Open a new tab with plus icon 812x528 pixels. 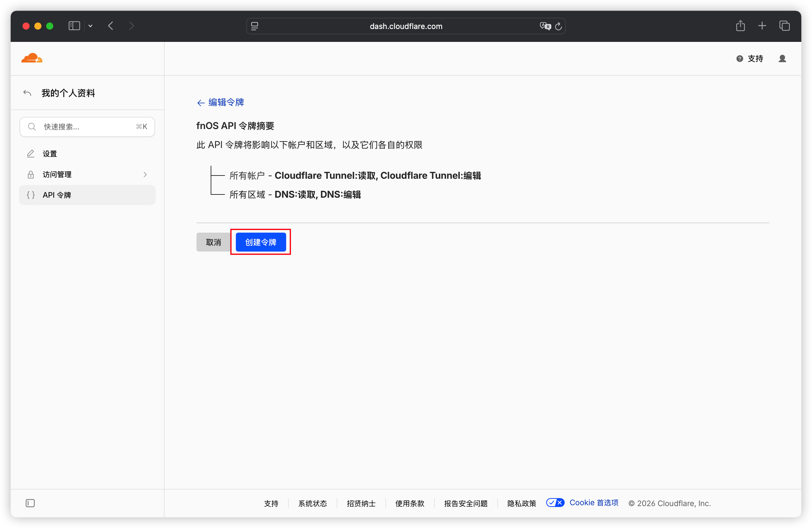tap(762, 26)
